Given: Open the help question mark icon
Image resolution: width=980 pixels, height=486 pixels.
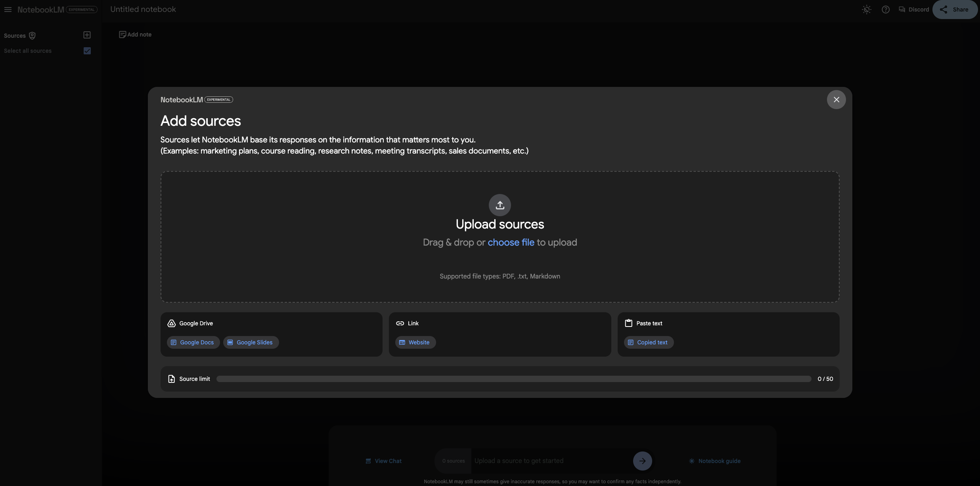Looking at the screenshot, I should [886, 10].
